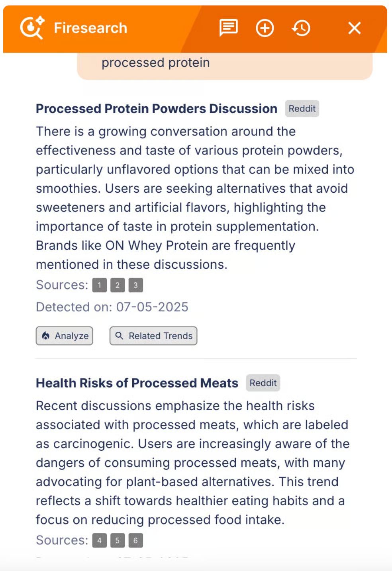
Task: Open source reference 6
Action: (135, 540)
